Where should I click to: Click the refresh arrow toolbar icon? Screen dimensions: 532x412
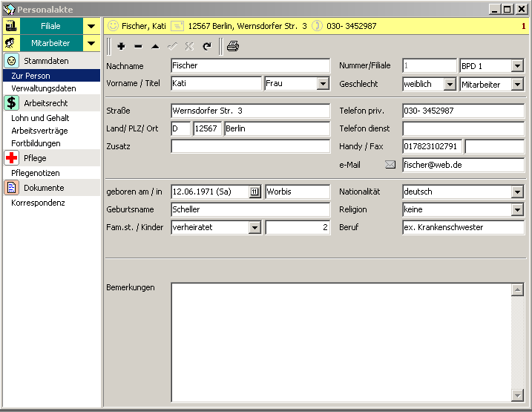tap(207, 46)
